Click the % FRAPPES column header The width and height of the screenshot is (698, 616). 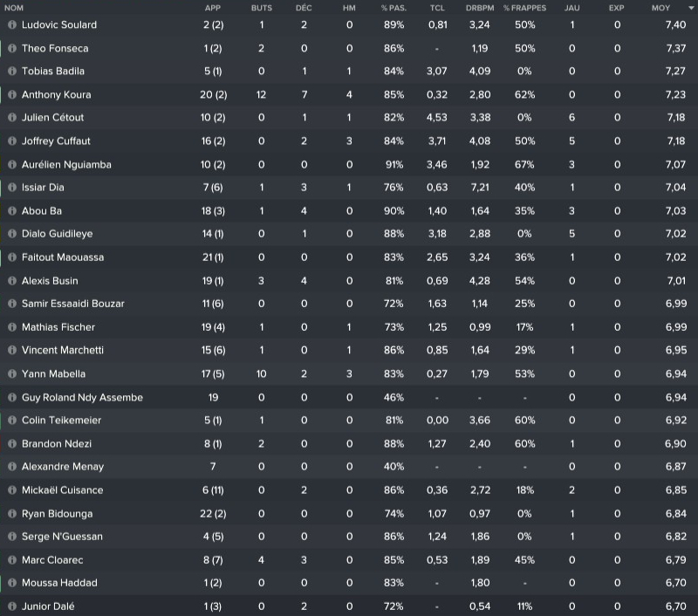523,8
